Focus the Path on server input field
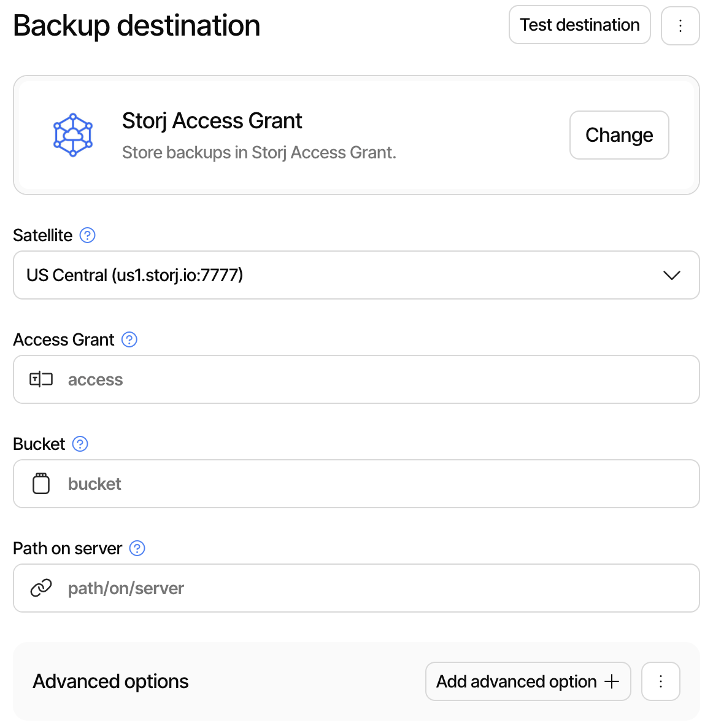 356,588
